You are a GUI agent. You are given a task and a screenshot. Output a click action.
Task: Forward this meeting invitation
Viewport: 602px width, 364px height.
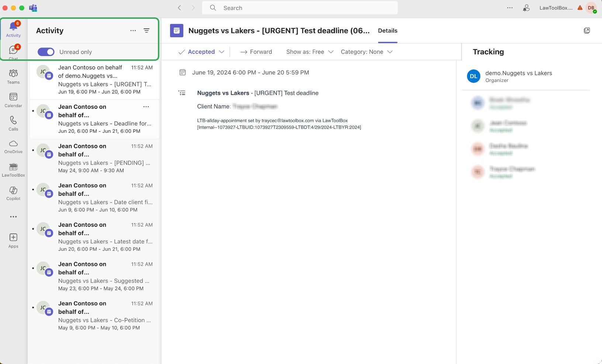[x=256, y=52]
